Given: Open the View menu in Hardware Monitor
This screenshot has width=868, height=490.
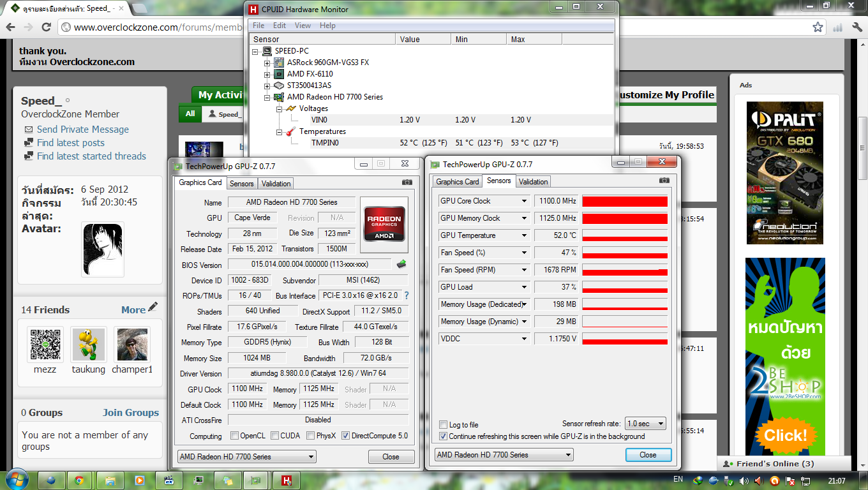Looking at the screenshot, I should (303, 26).
